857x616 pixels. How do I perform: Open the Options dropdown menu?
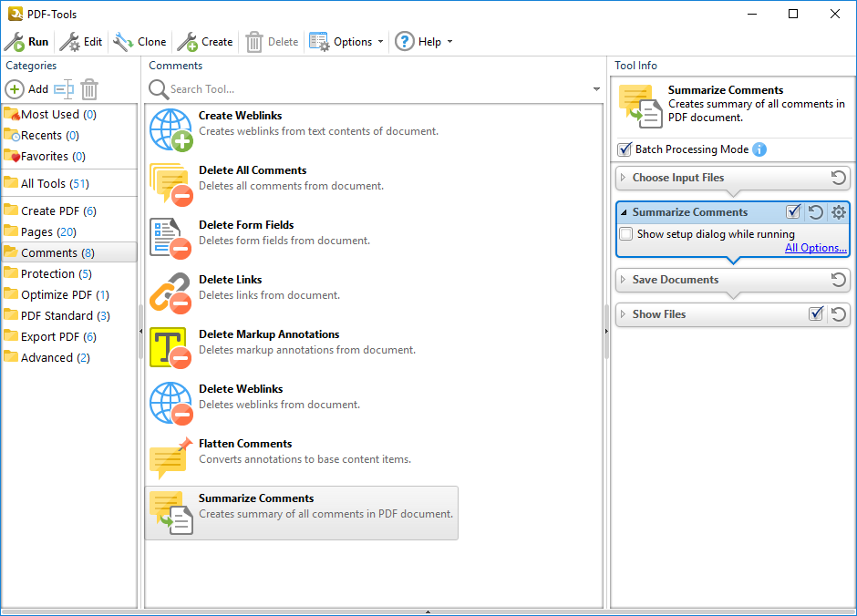pos(346,42)
